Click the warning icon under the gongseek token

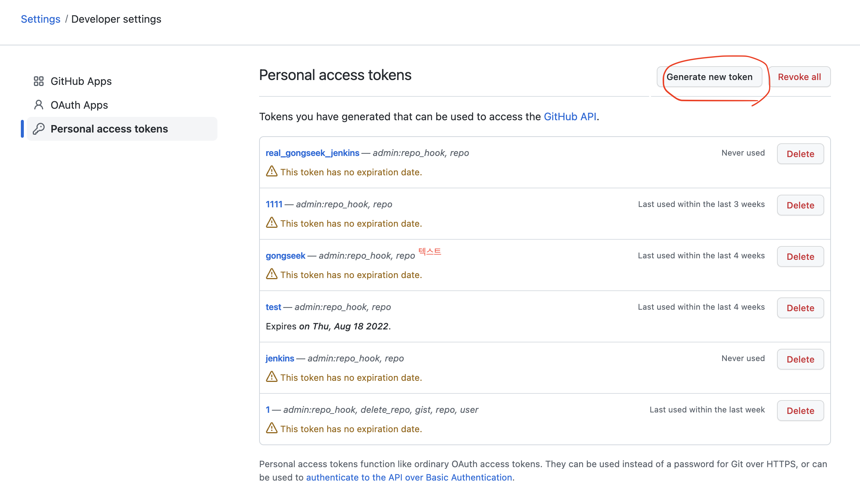[272, 274]
